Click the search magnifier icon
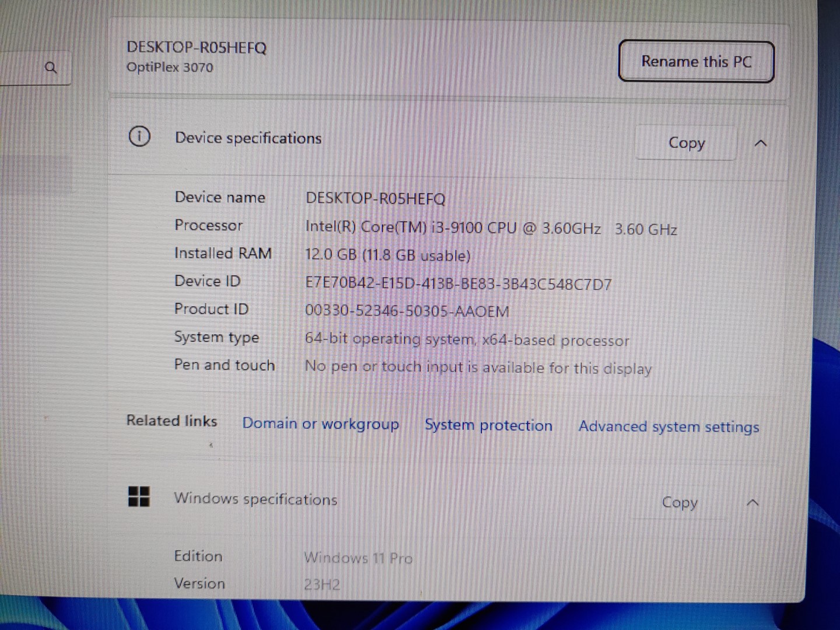This screenshot has height=630, width=840. pos(51,68)
